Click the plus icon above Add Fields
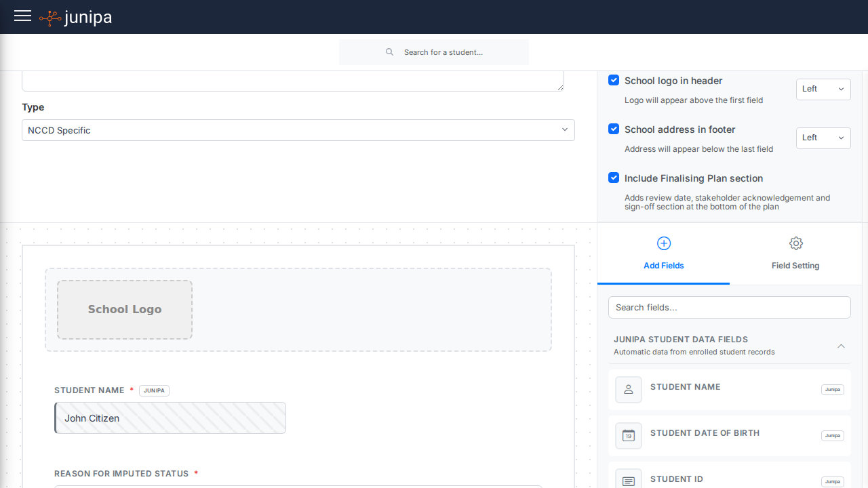868x488 pixels. pyautogui.click(x=663, y=243)
